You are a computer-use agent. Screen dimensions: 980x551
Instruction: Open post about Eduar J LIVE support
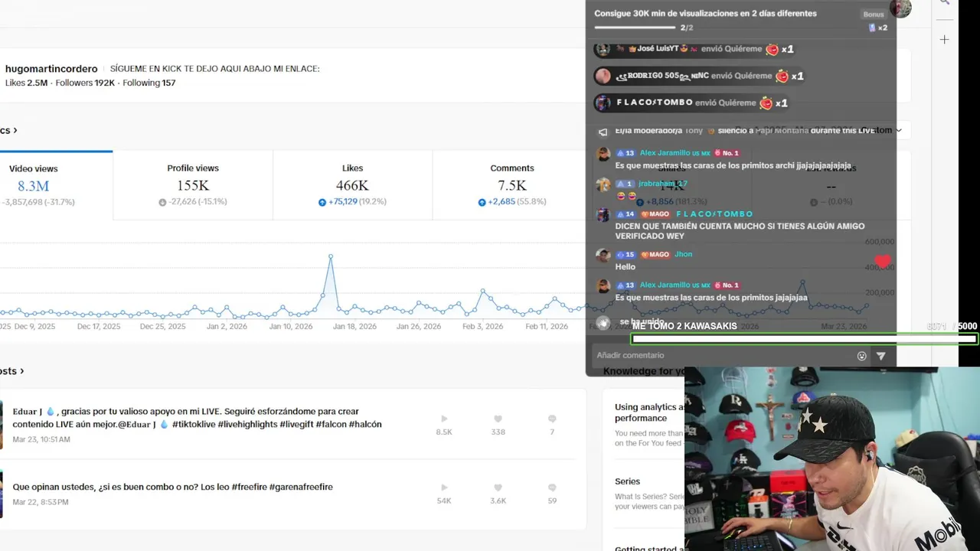pos(198,418)
